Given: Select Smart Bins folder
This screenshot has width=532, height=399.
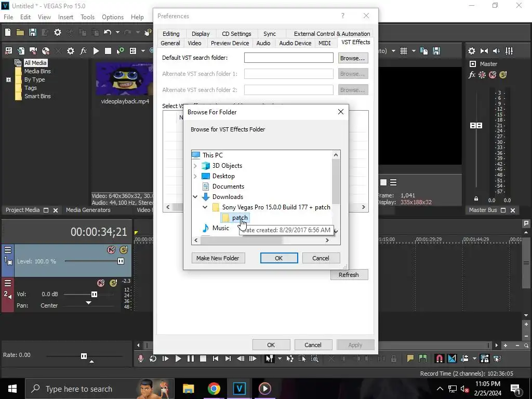Looking at the screenshot, I should [37, 96].
